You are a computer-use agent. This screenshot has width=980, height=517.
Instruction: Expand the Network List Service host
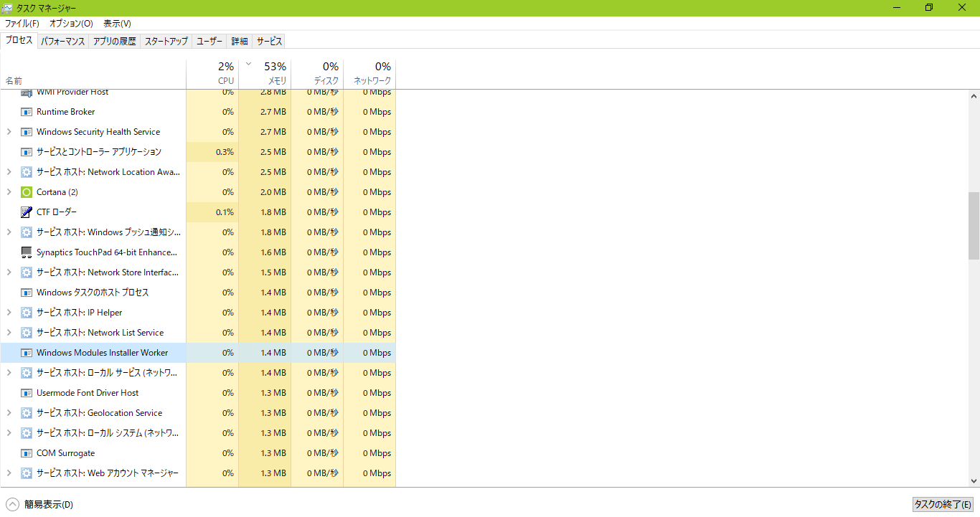point(9,333)
